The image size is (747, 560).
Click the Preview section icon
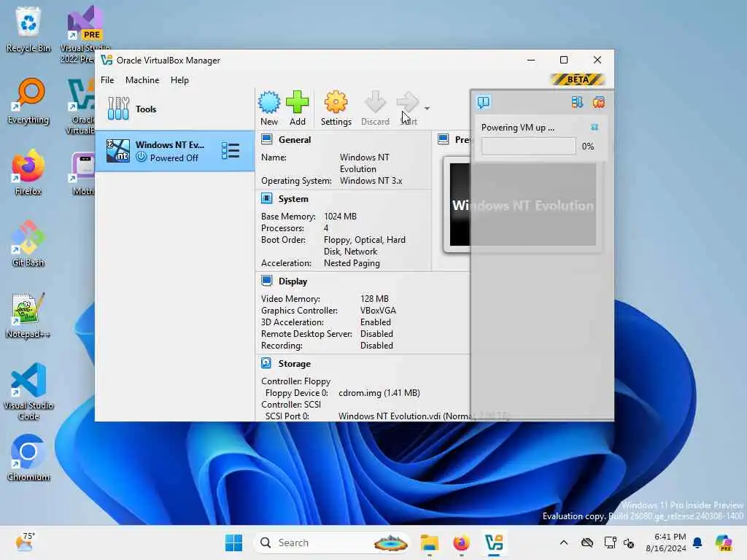click(x=444, y=139)
